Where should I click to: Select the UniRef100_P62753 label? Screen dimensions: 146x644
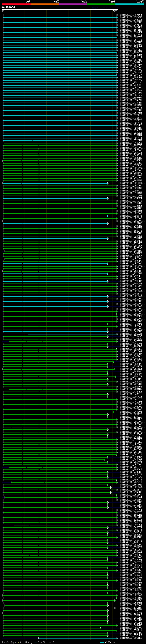[x=131, y=180]
